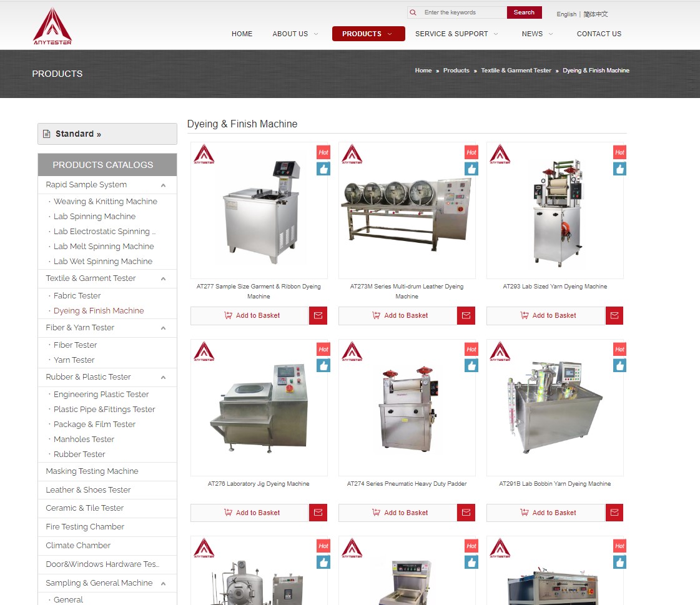Click the AnyTester logo in header
The height and width of the screenshot is (605, 700).
pyautogui.click(x=52, y=26)
